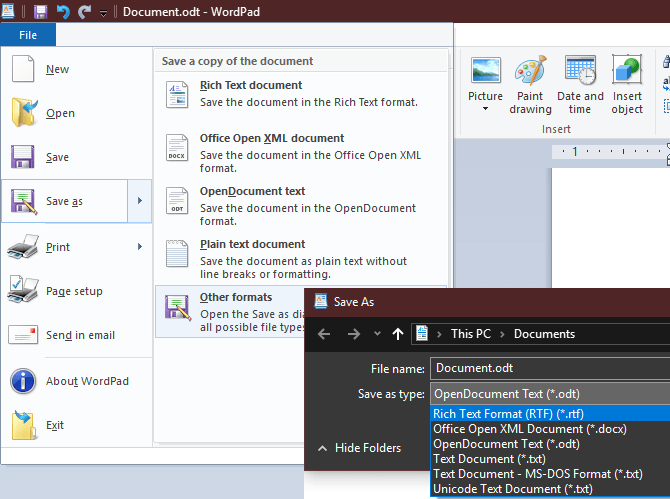Screen dimensions: 670x499
Task: Select Save as in the File menu
Action: pos(65,201)
